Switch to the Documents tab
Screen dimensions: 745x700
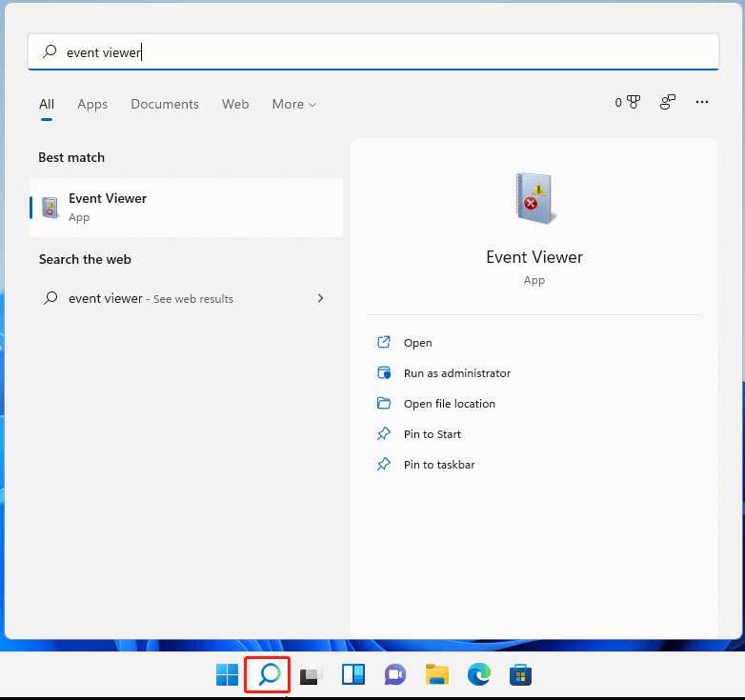point(165,104)
